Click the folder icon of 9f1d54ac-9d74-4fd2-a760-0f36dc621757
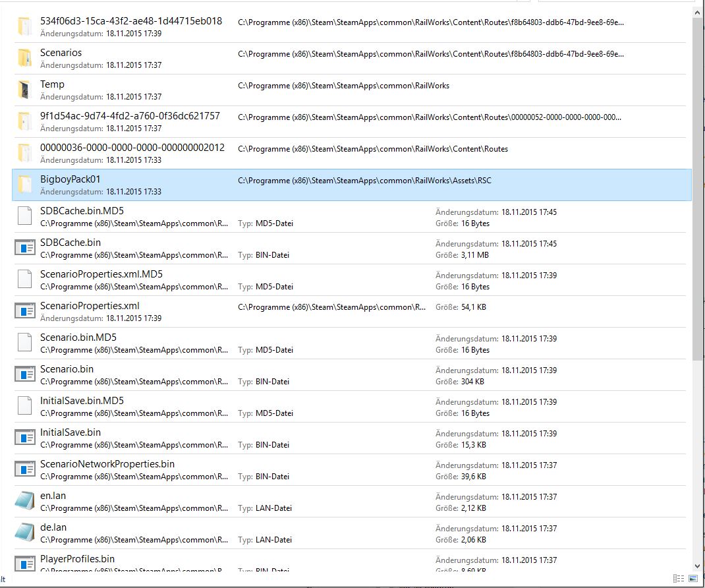Screen dimensions: 705x588 point(25,121)
